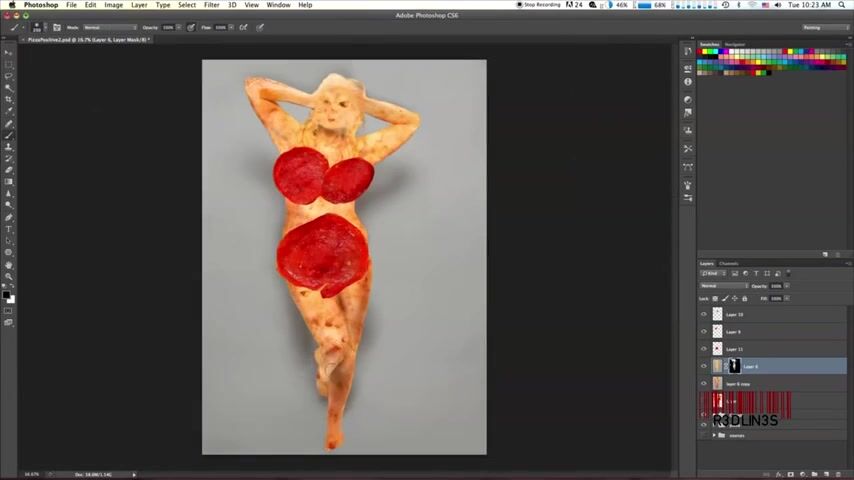Select the Crop tool in the toolbar
This screenshot has width=854, height=480.
(9, 100)
